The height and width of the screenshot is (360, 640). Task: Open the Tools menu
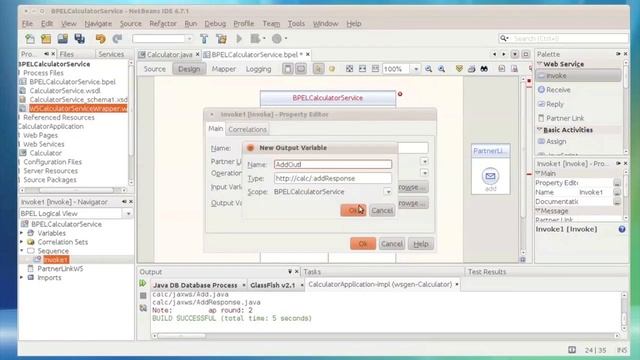click(296, 24)
